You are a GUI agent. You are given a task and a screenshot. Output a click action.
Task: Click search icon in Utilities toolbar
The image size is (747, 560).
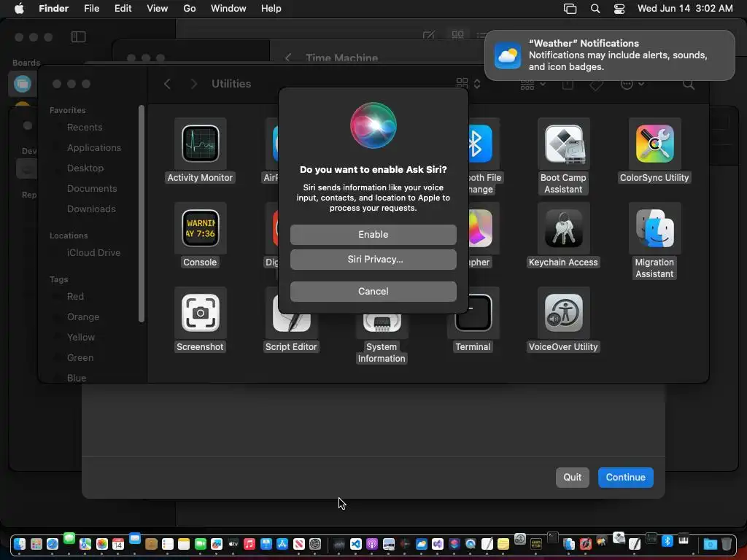coord(689,85)
